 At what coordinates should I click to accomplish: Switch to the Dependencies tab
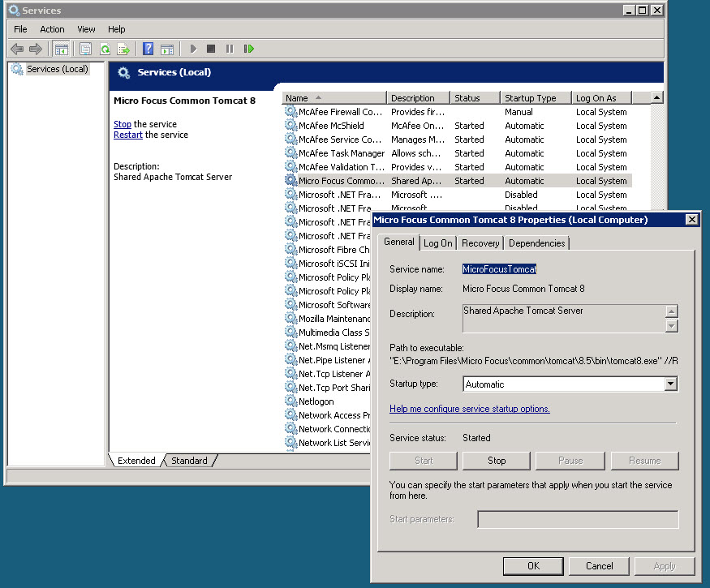click(x=536, y=243)
